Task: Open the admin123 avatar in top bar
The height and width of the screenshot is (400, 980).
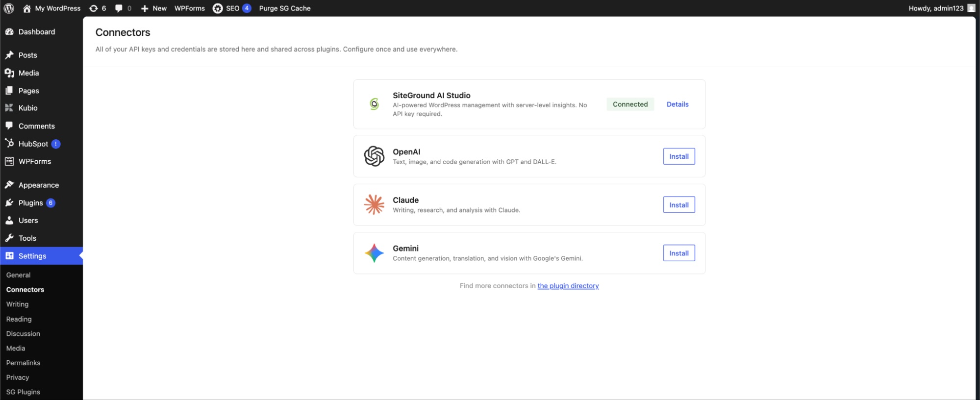Action: click(x=971, y=8)
